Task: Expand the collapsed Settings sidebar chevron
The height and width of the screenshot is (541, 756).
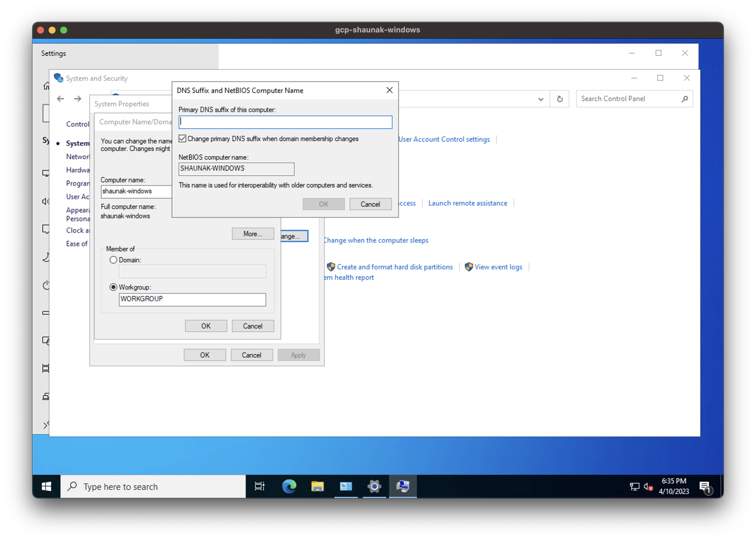Action: click(46, 425)
